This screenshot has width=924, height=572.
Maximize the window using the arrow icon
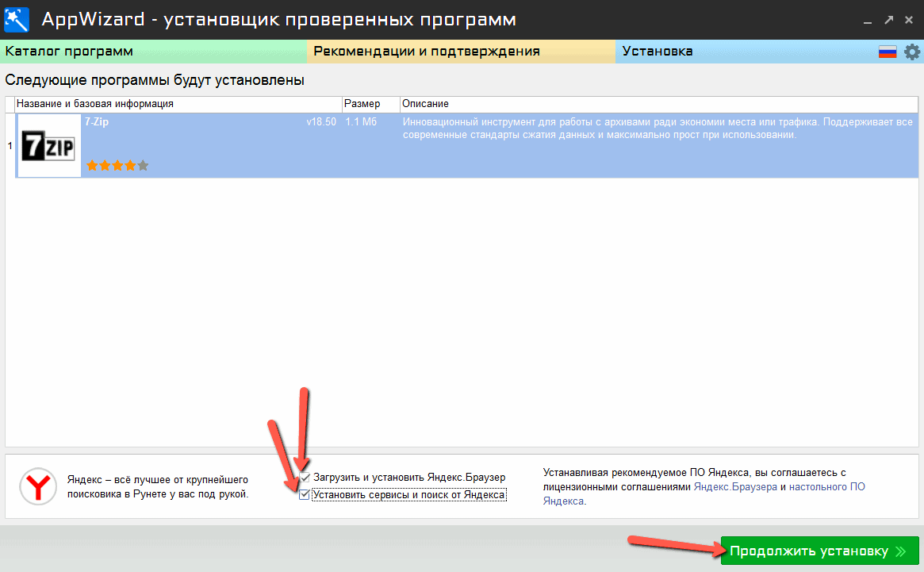(888, 19)
